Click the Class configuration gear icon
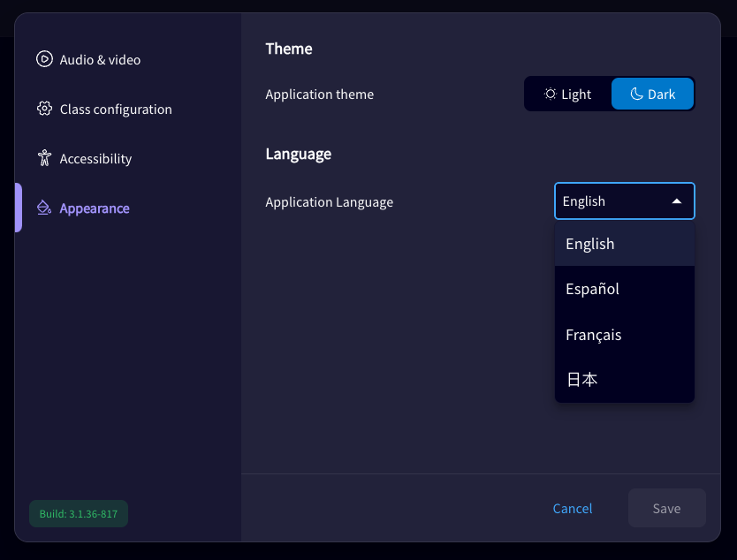The width and height of the screenshot is (737, 560). 43,109
